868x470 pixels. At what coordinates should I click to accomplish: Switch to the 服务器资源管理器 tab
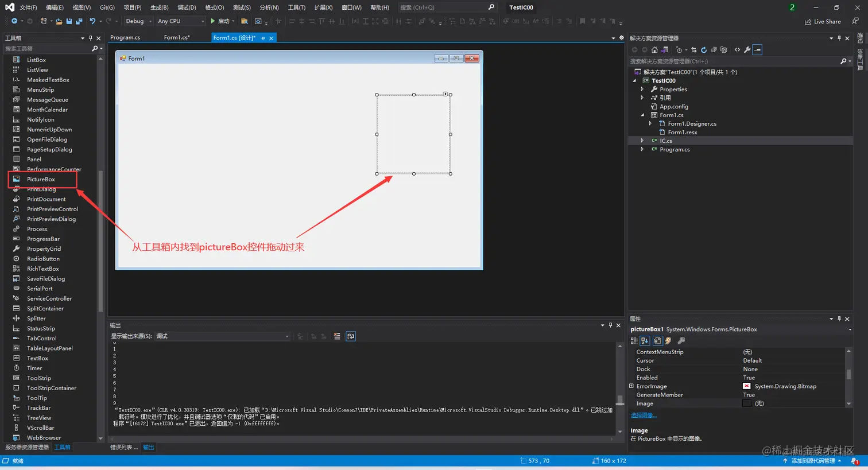pyautogui.click(x=27, y=447)
